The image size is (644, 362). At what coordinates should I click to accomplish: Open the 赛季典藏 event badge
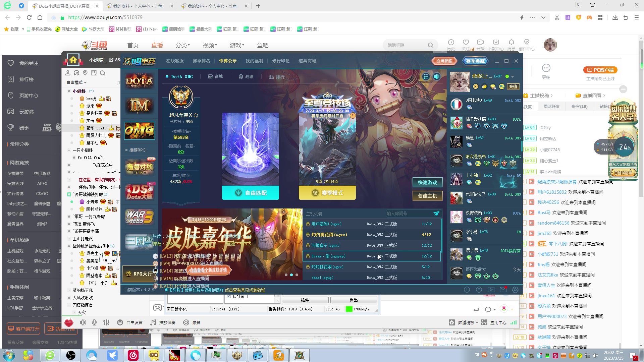pyautogui.click(x=475, y=61)
